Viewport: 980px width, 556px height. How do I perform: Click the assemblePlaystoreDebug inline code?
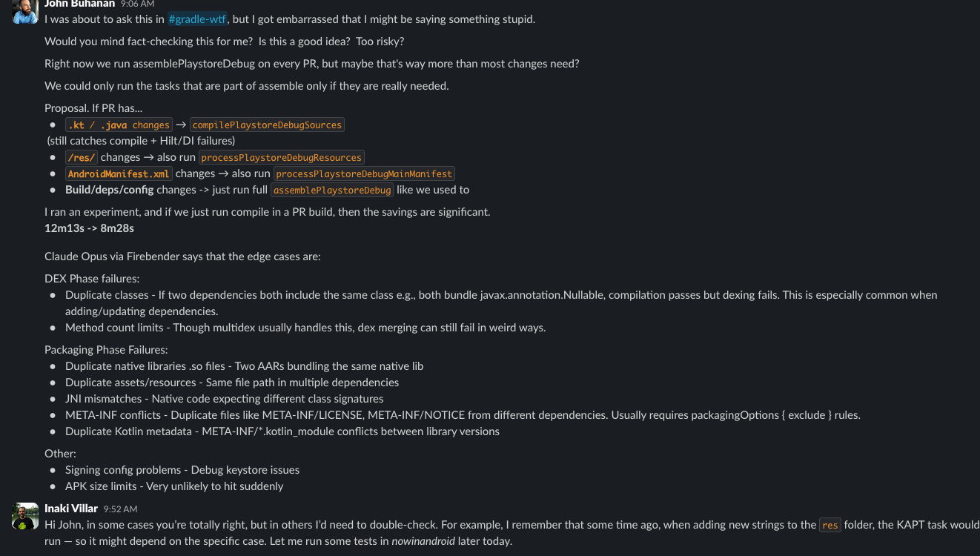click(331, 190)
